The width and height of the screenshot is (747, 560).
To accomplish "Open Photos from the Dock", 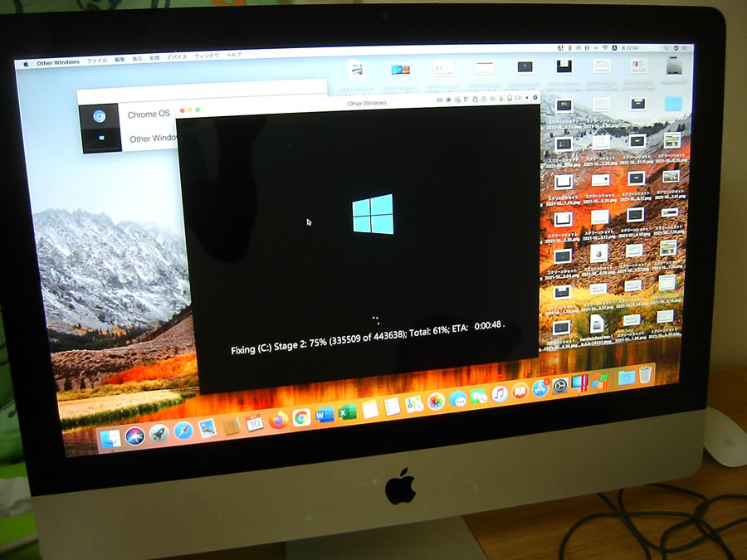I will (x=436, y=402).
